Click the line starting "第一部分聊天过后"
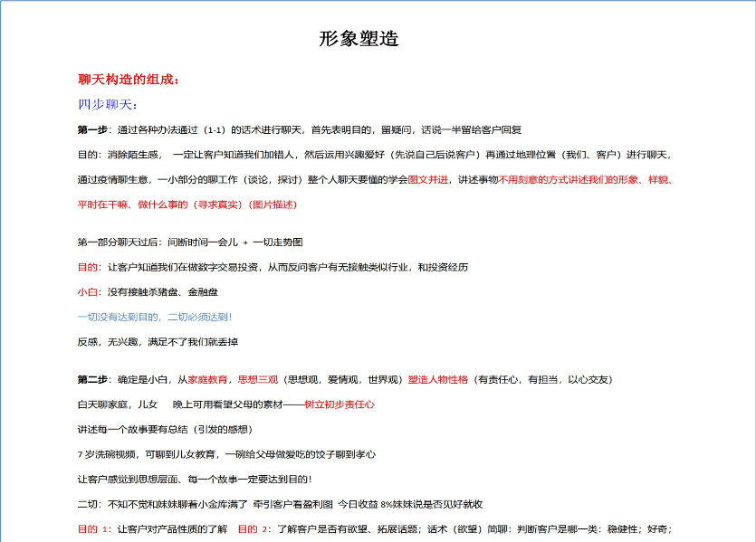 (190, 242)
